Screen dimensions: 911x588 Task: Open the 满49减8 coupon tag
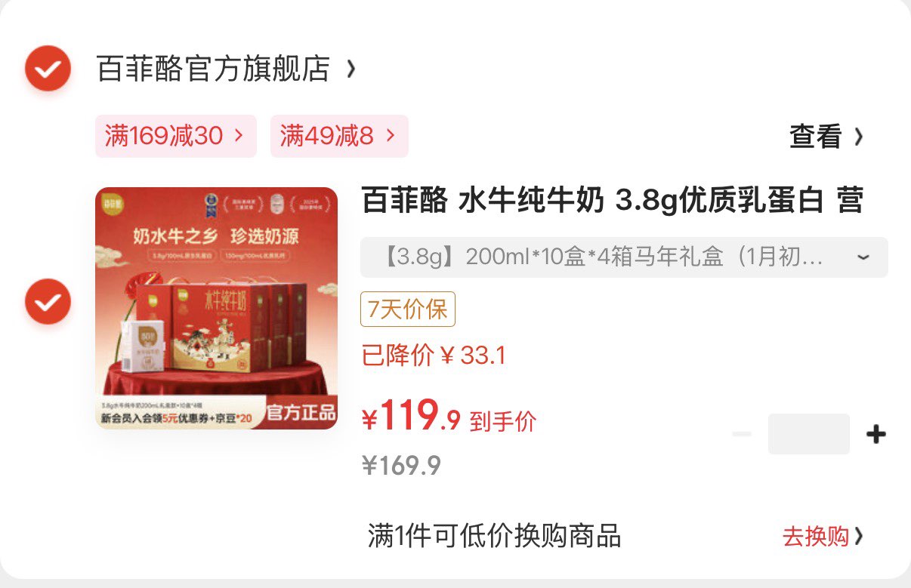click(339, 136)
